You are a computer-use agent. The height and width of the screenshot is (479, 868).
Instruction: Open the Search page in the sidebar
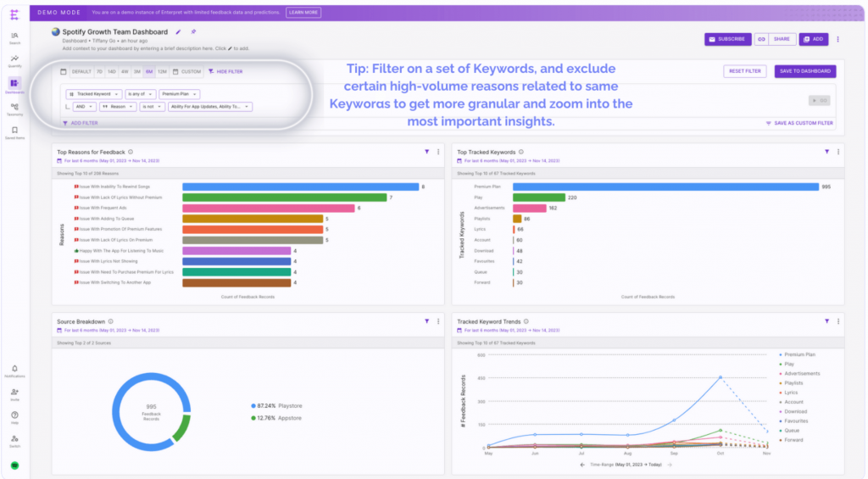[14, 37]
